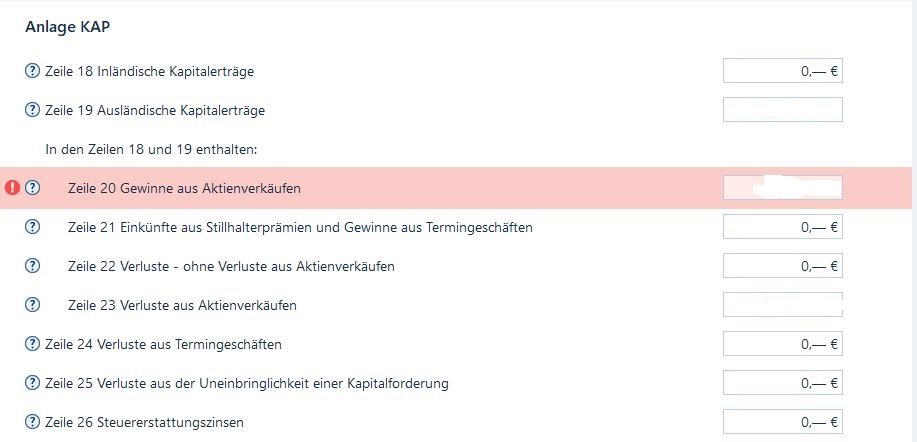
Task: Open help icon for Zeile 21 Stillhalterprämien
Action: [x=32, y=227]
